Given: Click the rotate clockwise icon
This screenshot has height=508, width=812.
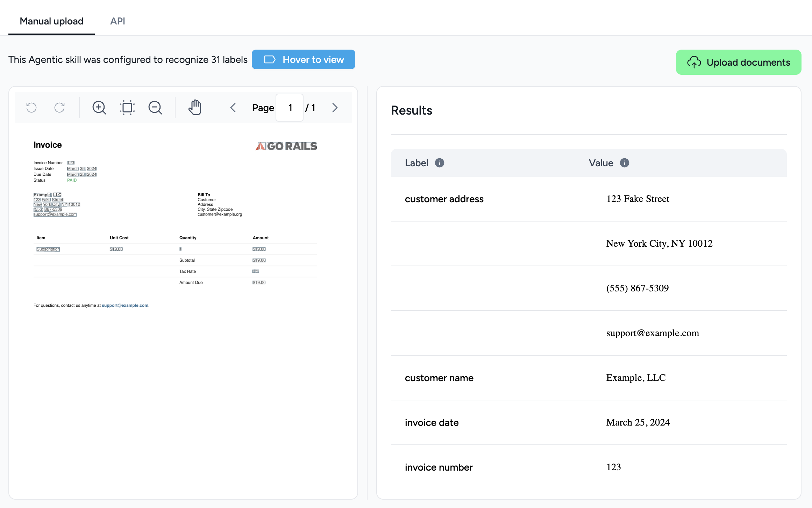Looking at the screenshot, I should point(59,108).
